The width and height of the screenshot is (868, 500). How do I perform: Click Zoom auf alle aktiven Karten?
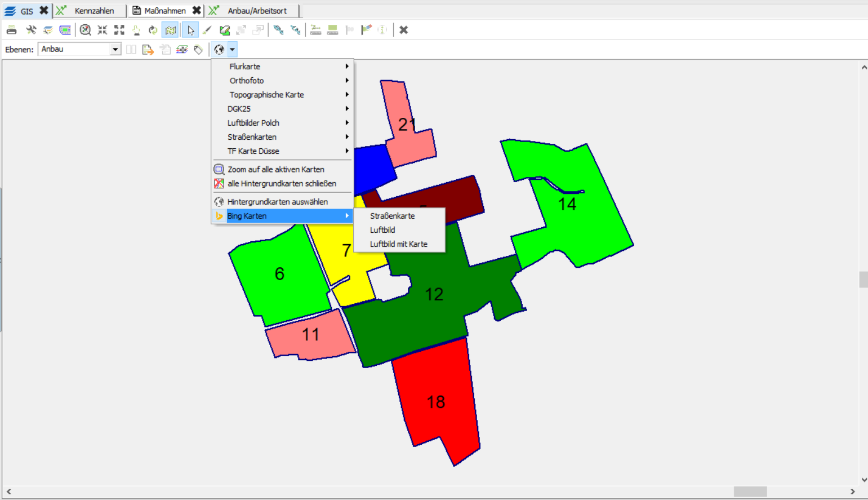[x=275, y=169]
